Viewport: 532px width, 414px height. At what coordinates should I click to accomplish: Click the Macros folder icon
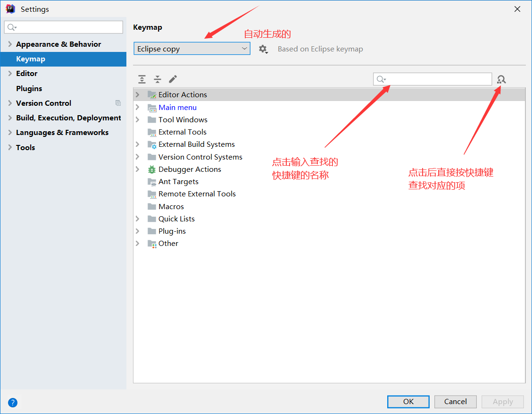(152, 206)
